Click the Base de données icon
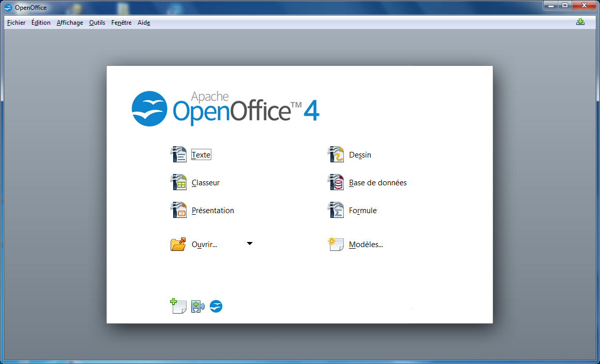Viewport: 600px width, 364px height. tap(336, 182)
